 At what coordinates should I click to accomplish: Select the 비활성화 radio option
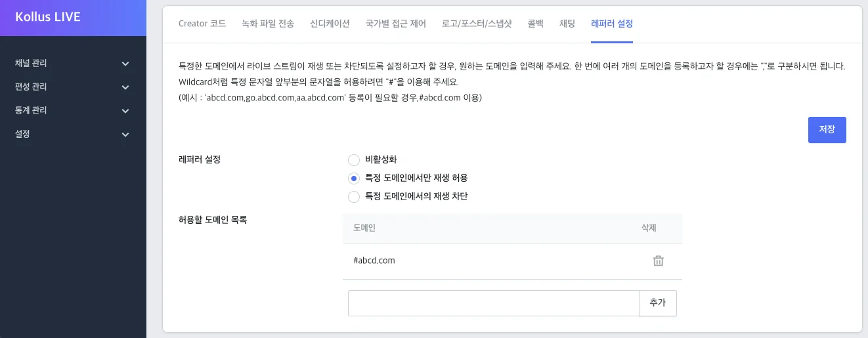point(354,159)
